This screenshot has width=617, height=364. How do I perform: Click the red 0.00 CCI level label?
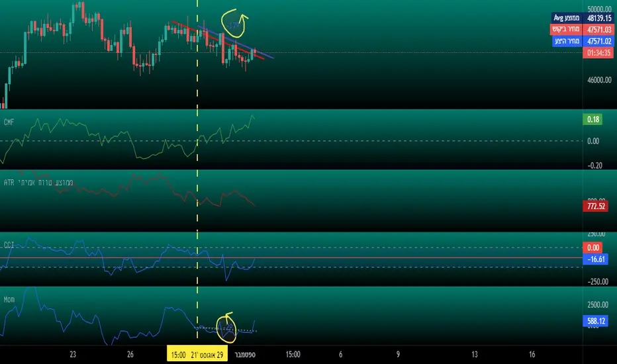tap(593, 248)
